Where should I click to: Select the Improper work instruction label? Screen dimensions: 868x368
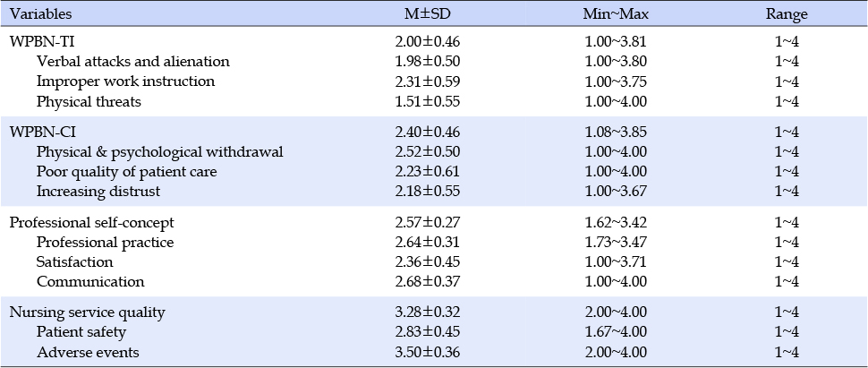pyautogui.click(x=125, y=81)
